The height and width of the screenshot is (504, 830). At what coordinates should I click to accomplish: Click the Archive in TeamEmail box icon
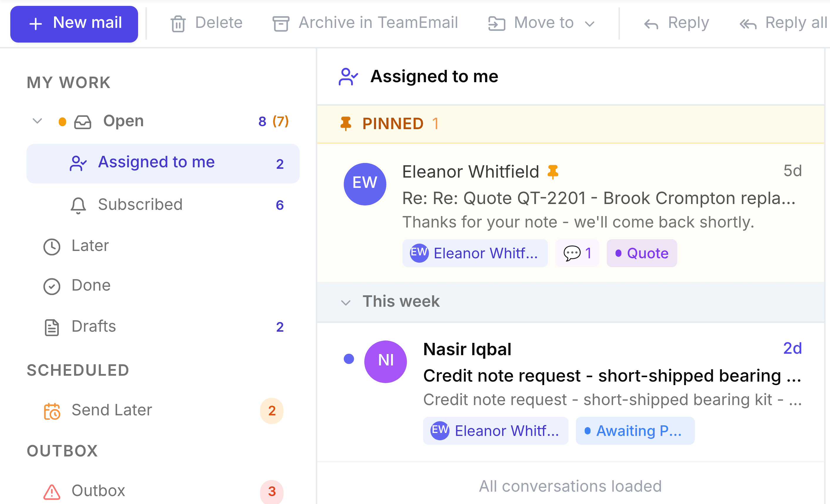281,24
